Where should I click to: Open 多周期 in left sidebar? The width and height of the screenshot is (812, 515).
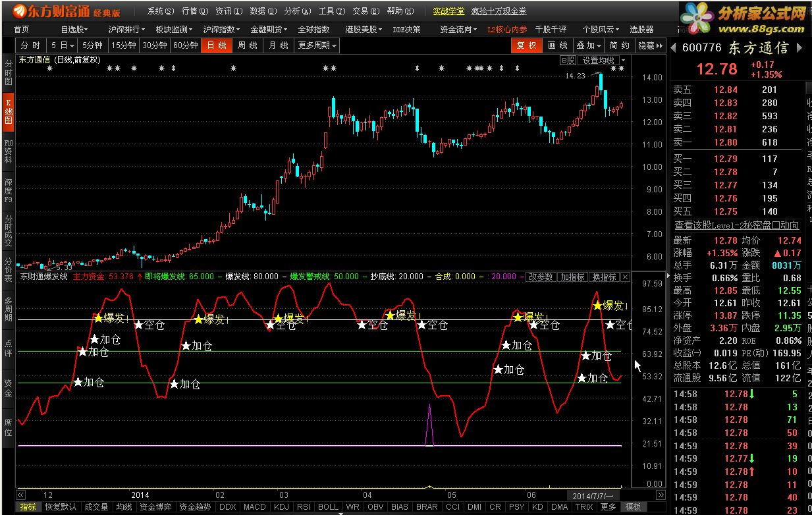pyautogui.click(x=8, y=308)
